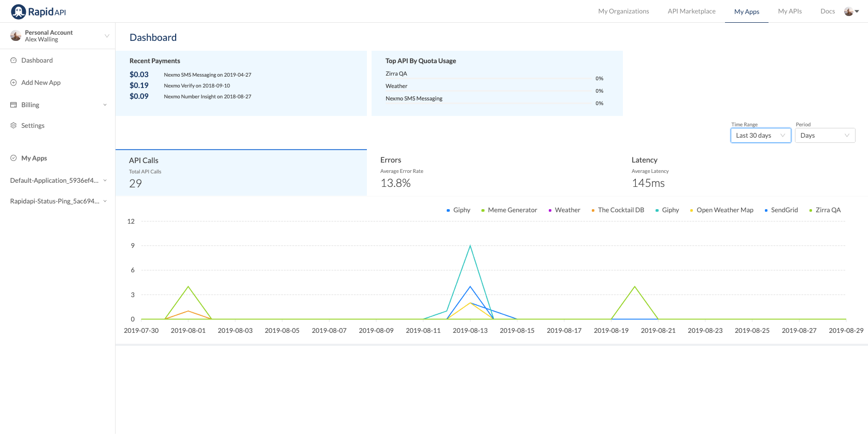Expand Default-Application_5936ef4 app chevron
The image size is (868, 439).
[105, 181]
